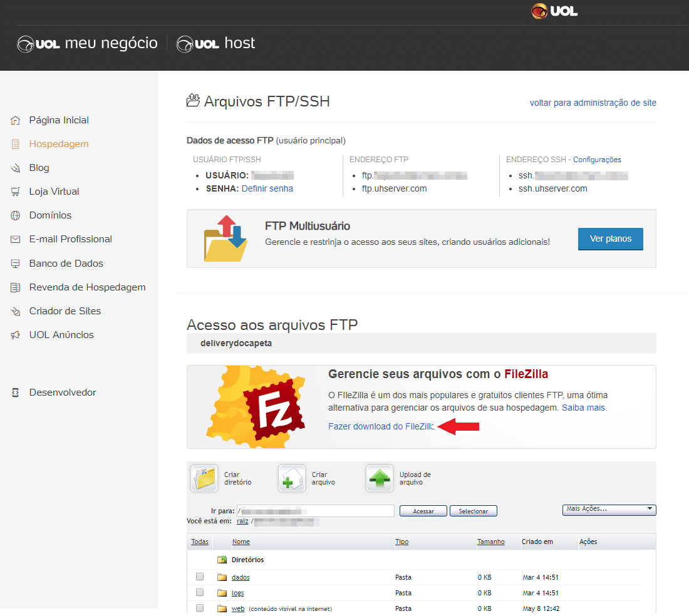Click the Ir para path field
Viewport: 689px width, 616px height.
[x=316, y=511]
